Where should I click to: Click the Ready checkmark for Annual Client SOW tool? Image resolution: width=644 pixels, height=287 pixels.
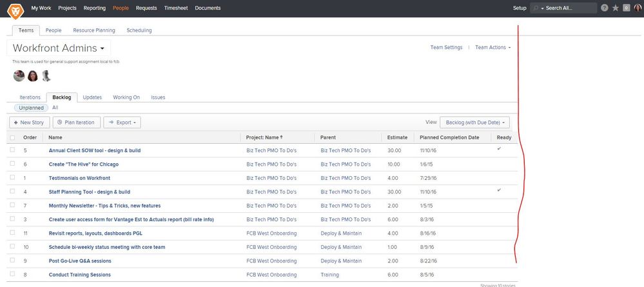pos(499,149)
